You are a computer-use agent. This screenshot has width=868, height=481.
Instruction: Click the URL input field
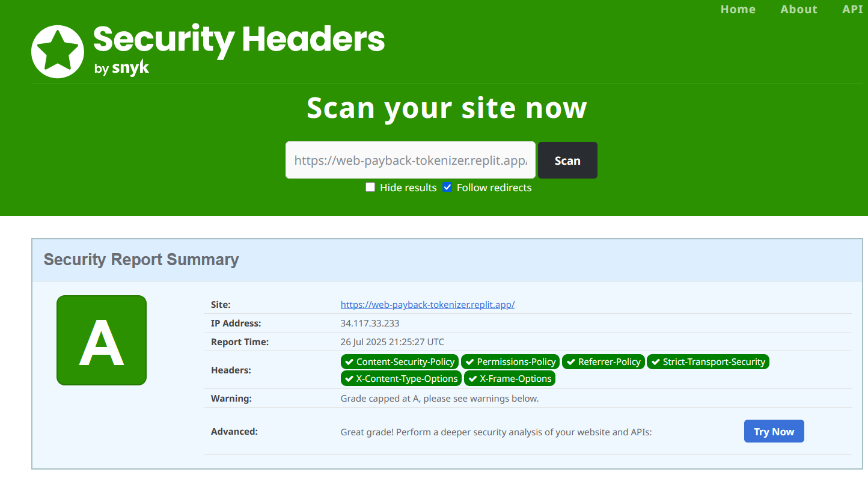point(411,160)
